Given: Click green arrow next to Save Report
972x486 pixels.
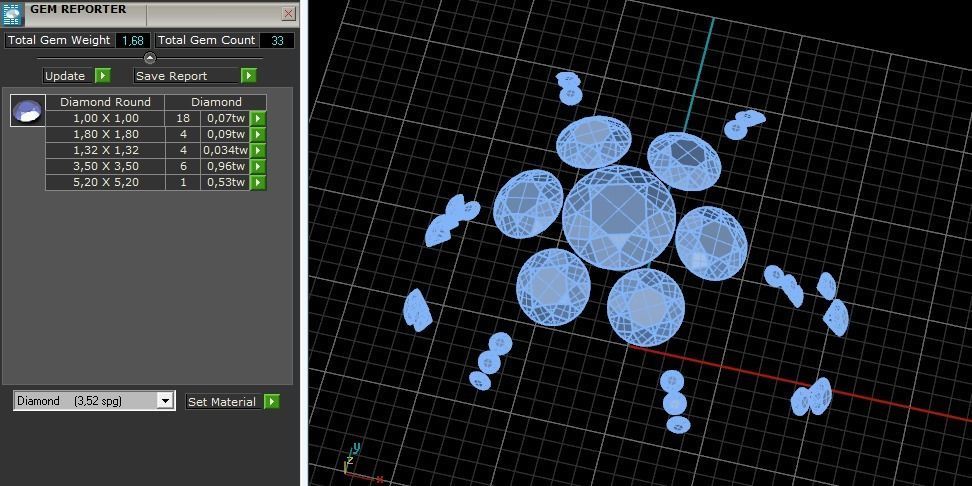Looking at the screenshot, I should 249,76.
